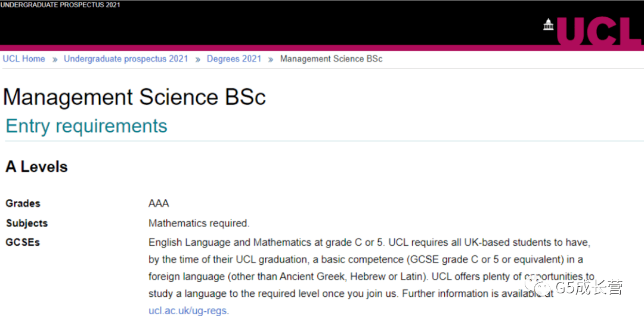
Task: Go to Undergraduate prospectus 2021 breadcrumb
Action: click(126, 59)
